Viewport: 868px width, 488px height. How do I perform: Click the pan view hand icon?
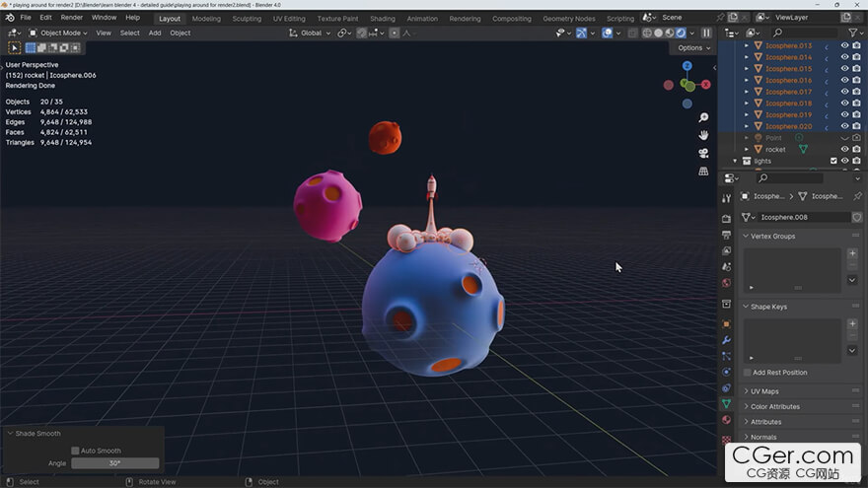tap(703, 135)
